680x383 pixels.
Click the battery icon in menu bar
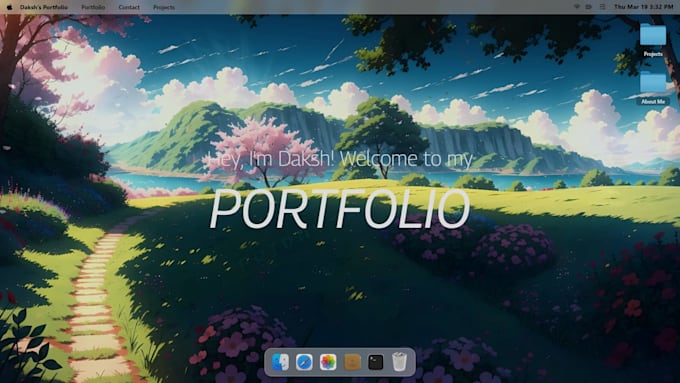(588, 7)
